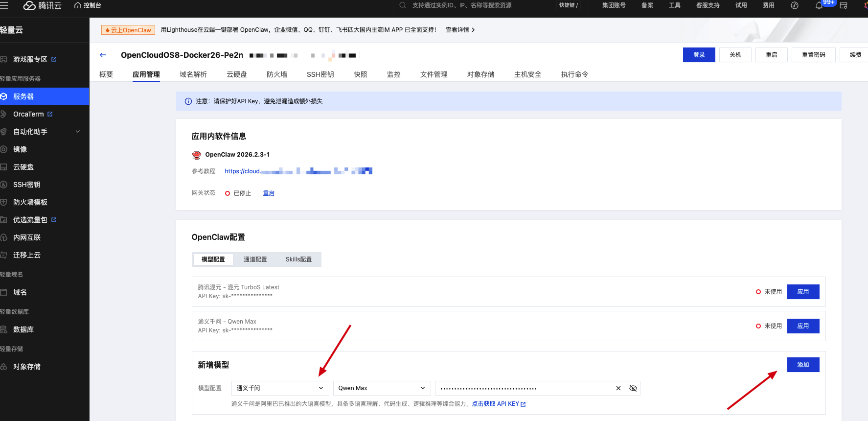Click the 重启 link next to 网关状态
868x421 pixels.
269,193
